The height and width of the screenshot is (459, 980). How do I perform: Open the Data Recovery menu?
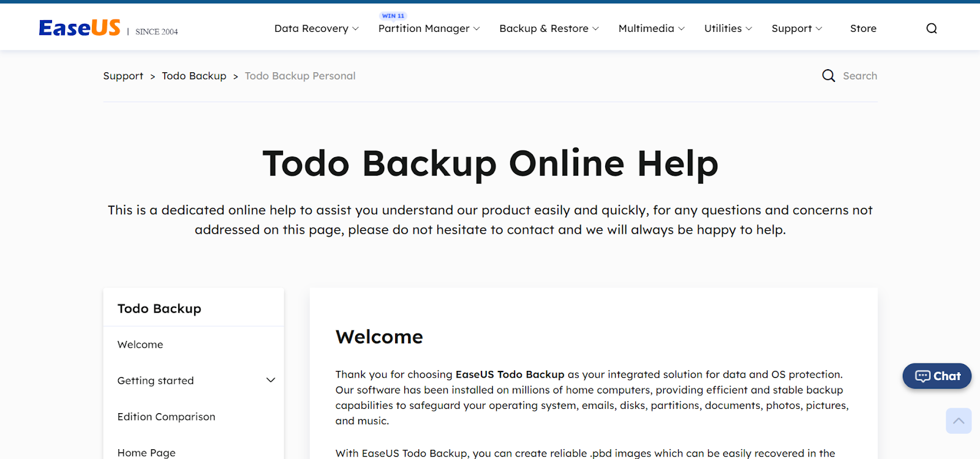tap(311, 28)
